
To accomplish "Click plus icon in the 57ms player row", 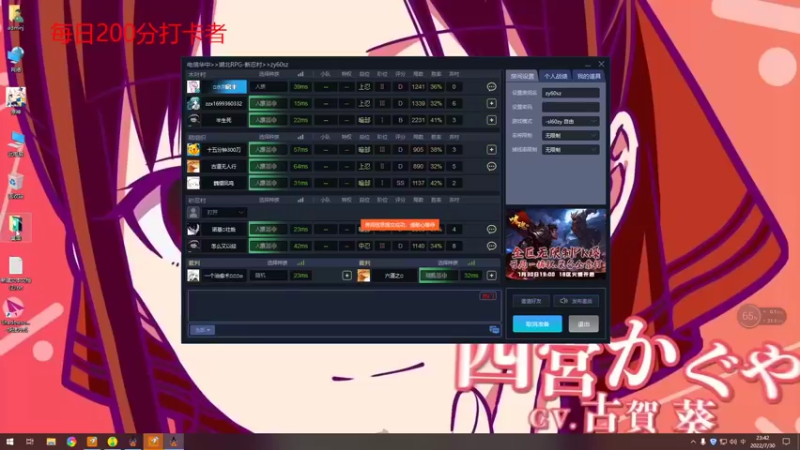I will pos(491,149).
